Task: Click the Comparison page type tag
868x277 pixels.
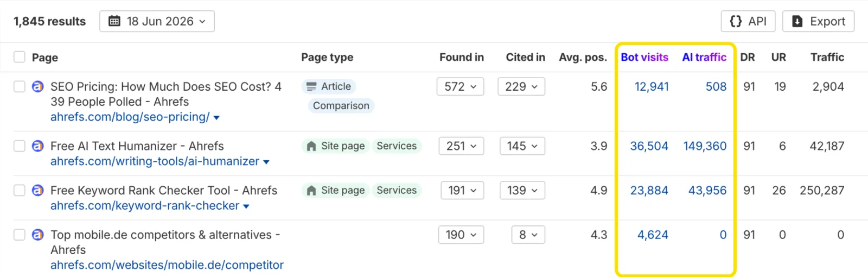Action: coord(341,105)
